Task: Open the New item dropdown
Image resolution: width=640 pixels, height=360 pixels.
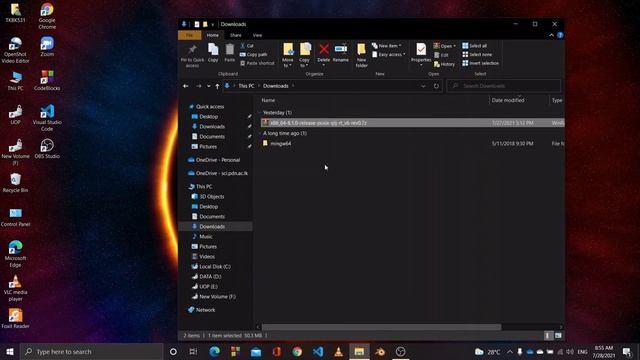Action: coord(387,46)
